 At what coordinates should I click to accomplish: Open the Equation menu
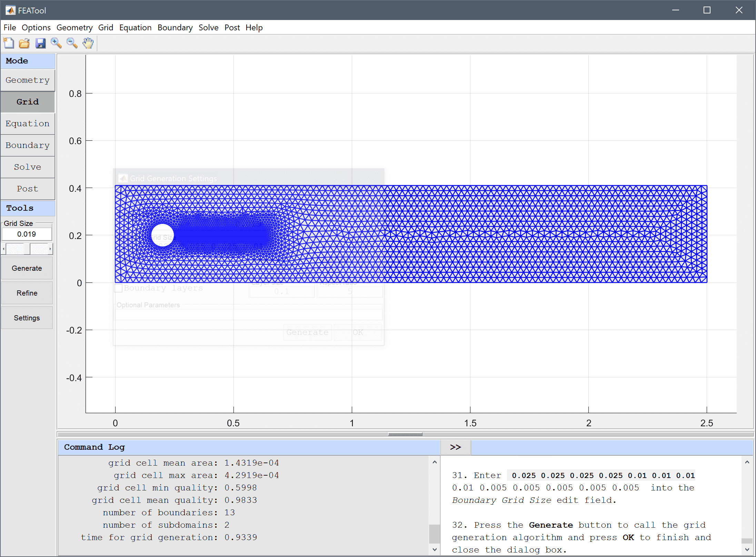click(x=135, y=28)
